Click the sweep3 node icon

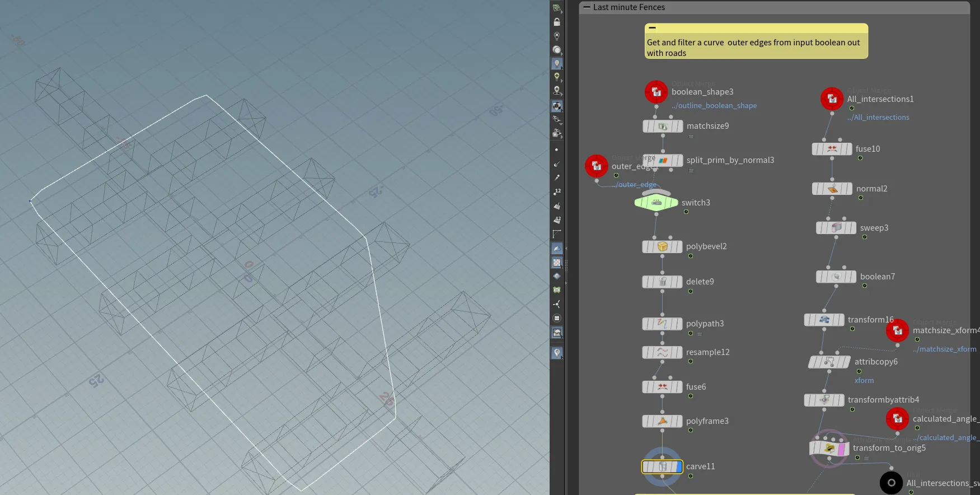tap(837, 228)
